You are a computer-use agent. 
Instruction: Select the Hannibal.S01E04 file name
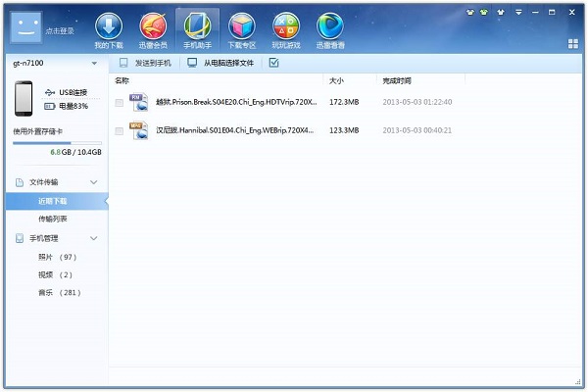coord(235,130)
